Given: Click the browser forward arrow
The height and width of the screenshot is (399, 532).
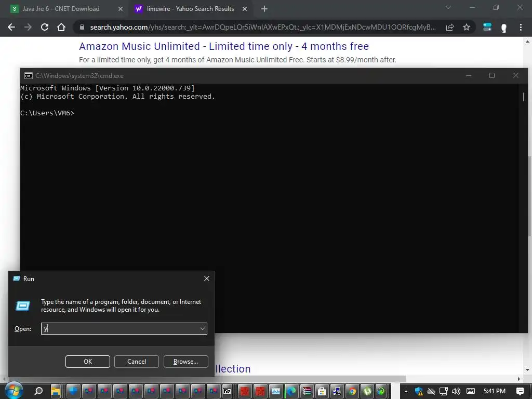Looking at the screenshot, I should click(x=28, y=27).
